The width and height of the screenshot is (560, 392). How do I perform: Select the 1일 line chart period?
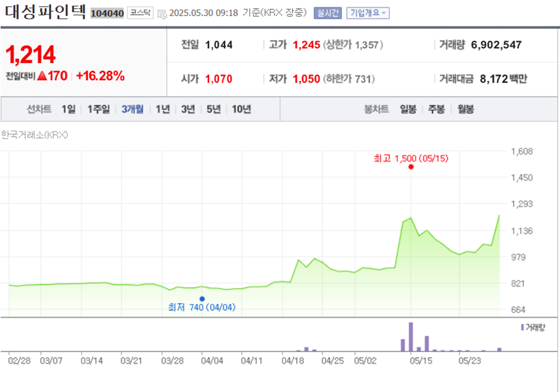(x=69, y=109)
